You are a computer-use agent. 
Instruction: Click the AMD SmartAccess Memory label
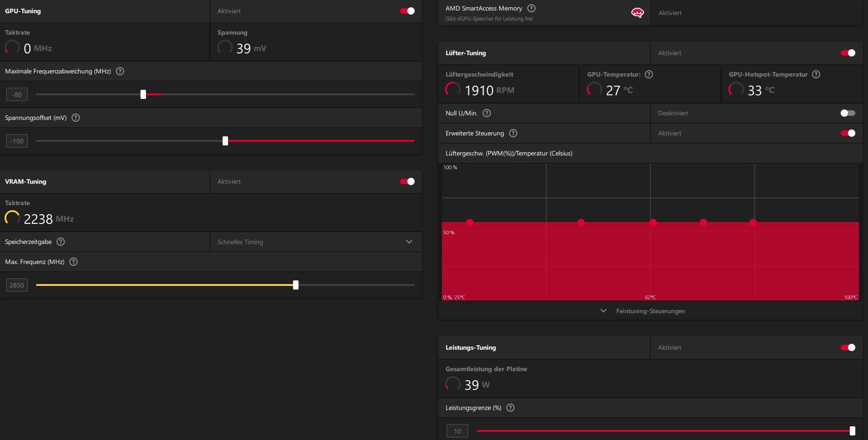click(x=484, y=8)
